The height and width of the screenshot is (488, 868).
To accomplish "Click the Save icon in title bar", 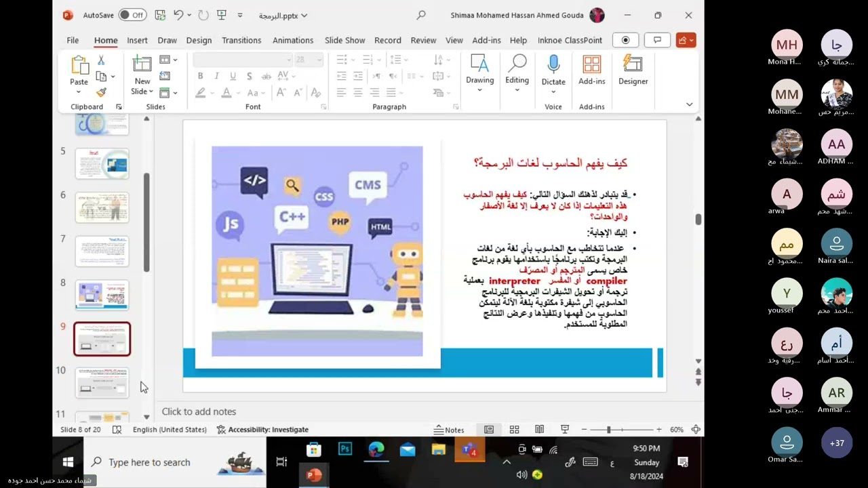I will point(160,15).
